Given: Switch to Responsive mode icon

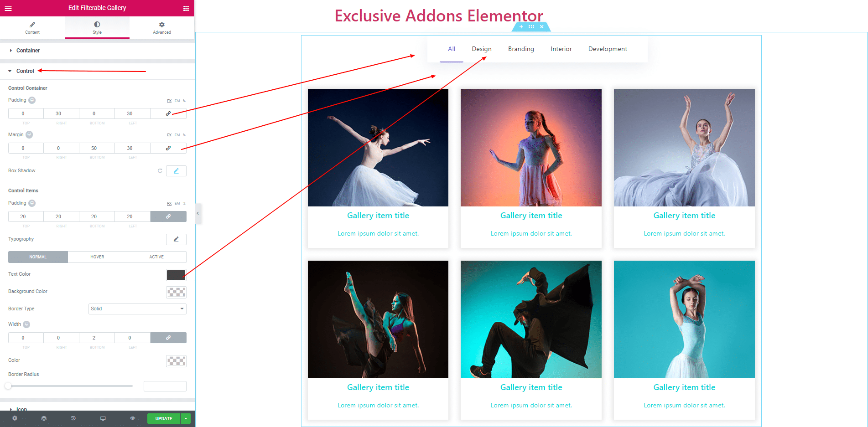Looking at the screenshot, I should [103, 418].
